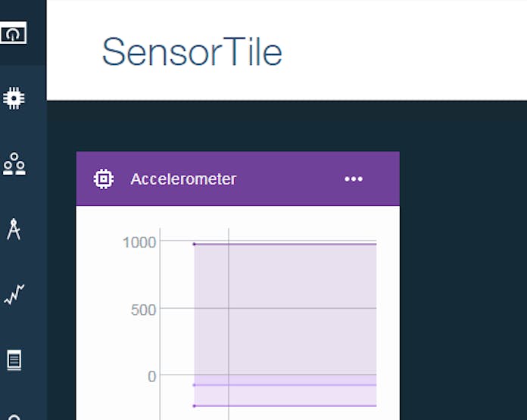527x420 pixels.
Task: Click the Accelerometer card title text
Action: click(183, 179)
